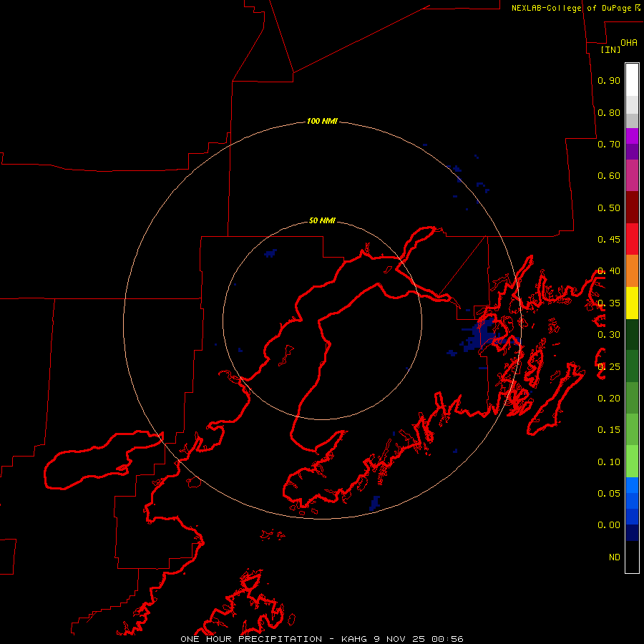Click the 0.30 legend value

pyautogui.click(x=609, y=335)
